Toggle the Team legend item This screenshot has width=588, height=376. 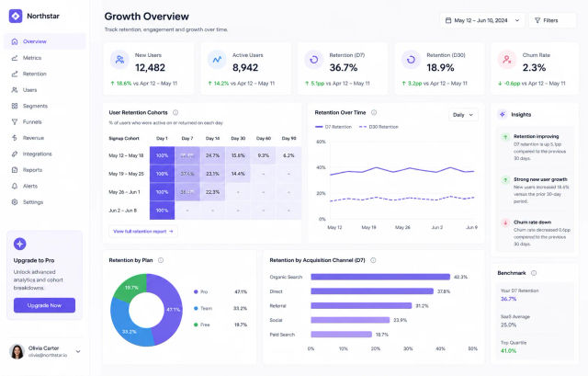(x=203, y=309)
